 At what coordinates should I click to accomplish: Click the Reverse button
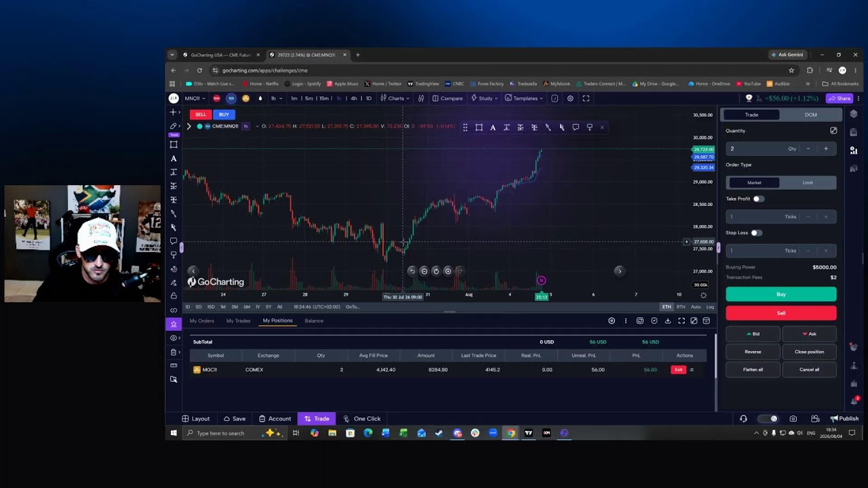tap(753, 352)
